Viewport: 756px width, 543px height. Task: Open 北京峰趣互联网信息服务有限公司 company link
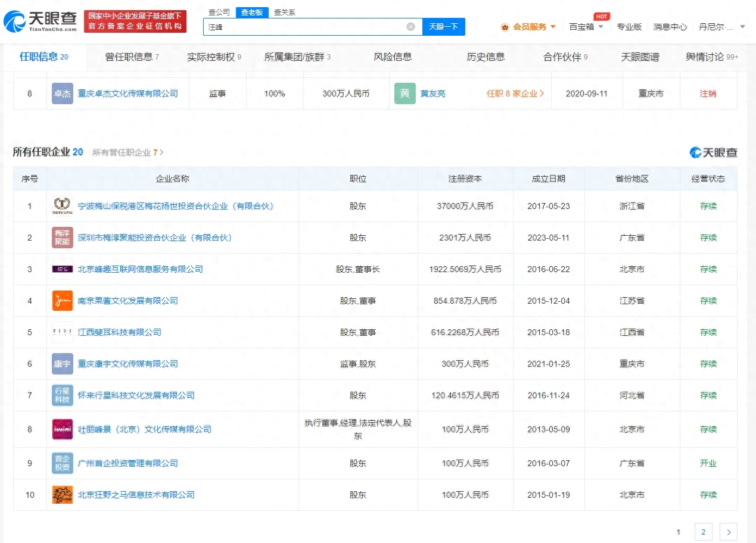(141, 269)
